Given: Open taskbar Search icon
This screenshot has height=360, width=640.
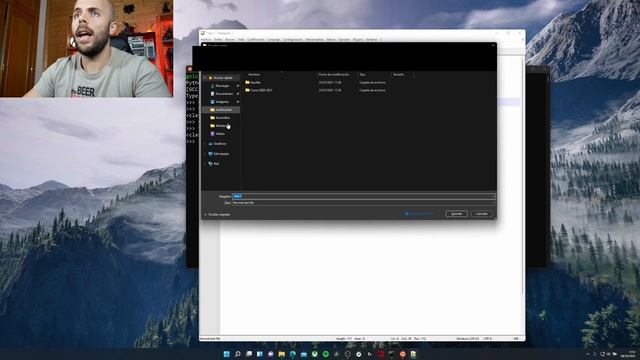Looking at the screenshot, I should (x=238, y=354).
